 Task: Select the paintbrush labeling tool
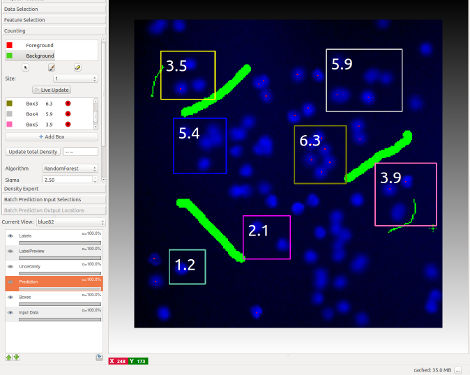pos(51,68)
